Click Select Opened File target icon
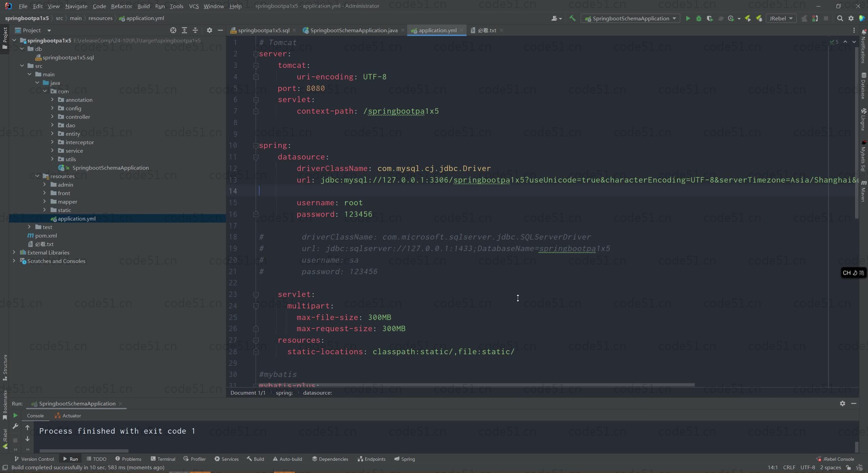This screenshot has width=868, height=473. click(x=173, y=30)
